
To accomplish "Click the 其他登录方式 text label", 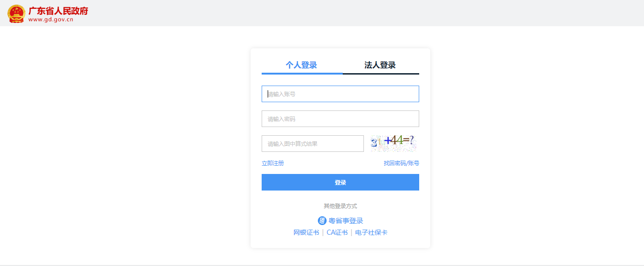I will [x=340, y=206].
